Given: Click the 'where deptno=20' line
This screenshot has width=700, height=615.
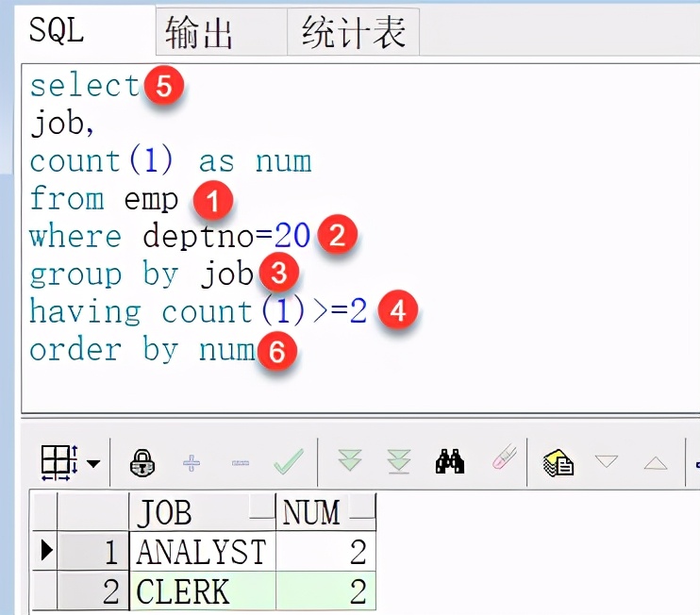Looking at the screenshot, I should [170, 237].
